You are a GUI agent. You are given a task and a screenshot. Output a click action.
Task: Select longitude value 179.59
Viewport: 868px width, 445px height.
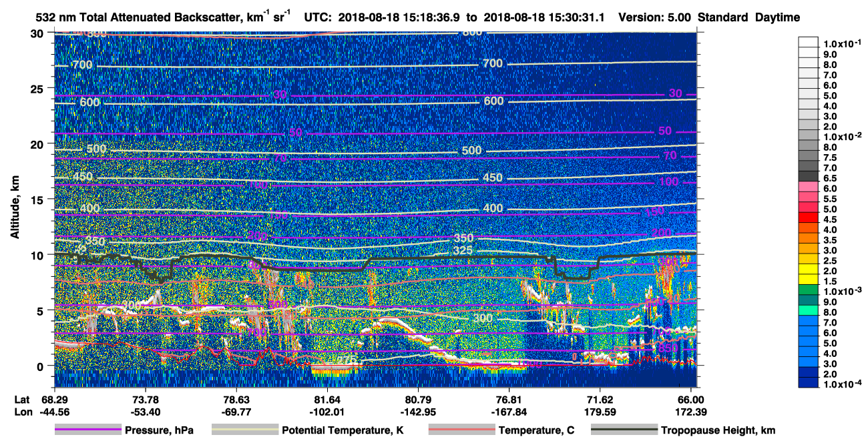600,412
